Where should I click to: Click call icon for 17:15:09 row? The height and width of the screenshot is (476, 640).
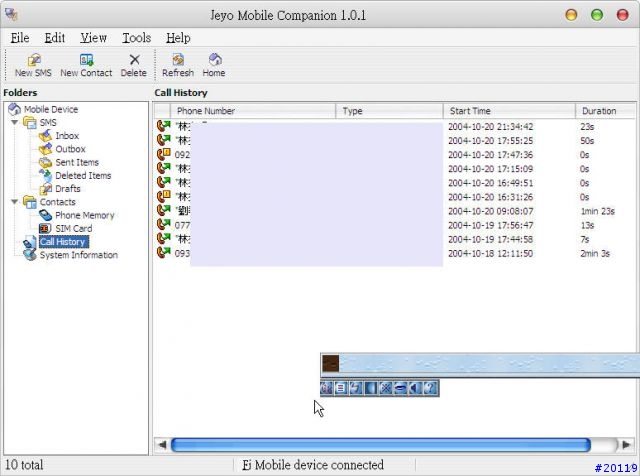point(164,169)
